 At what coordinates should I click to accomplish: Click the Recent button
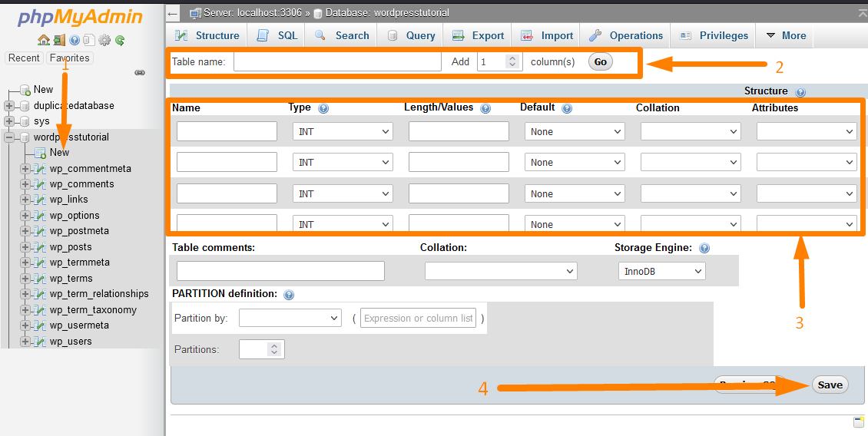click(x=24, y=58)
